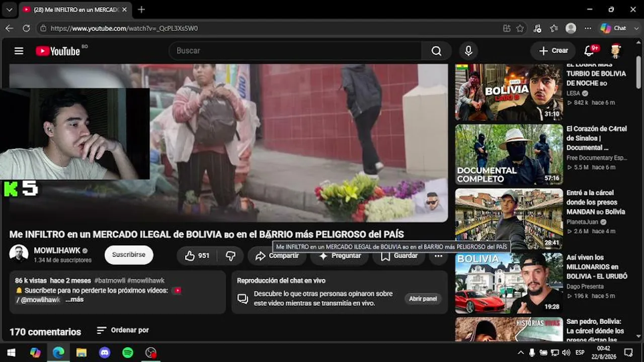644x362 pixels.
Task: Click the browser address bar URL
Action: pos(124,28)
